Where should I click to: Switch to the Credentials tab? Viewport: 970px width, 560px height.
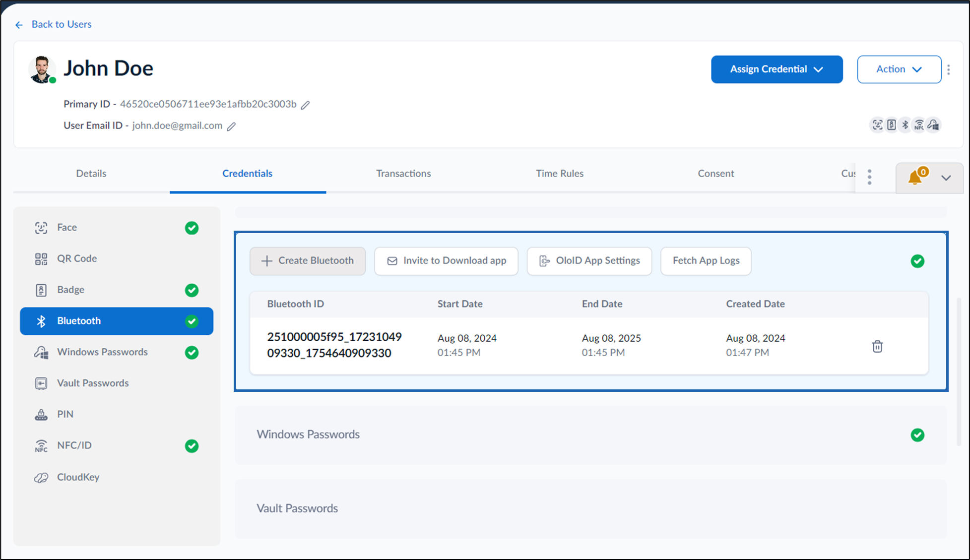point(248,174)
